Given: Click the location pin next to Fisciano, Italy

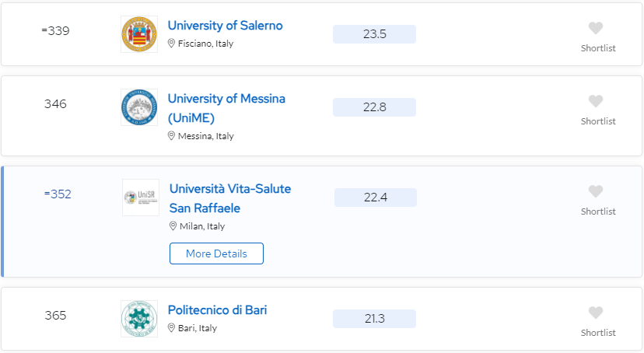Looking at the screenshot, I should (171, 43).
